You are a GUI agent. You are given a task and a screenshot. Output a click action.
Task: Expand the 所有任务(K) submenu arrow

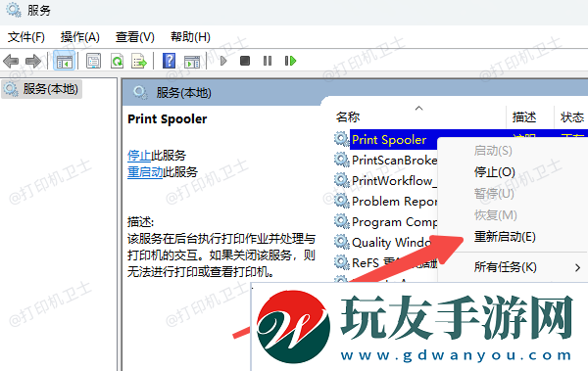click(x=577, y=267)
